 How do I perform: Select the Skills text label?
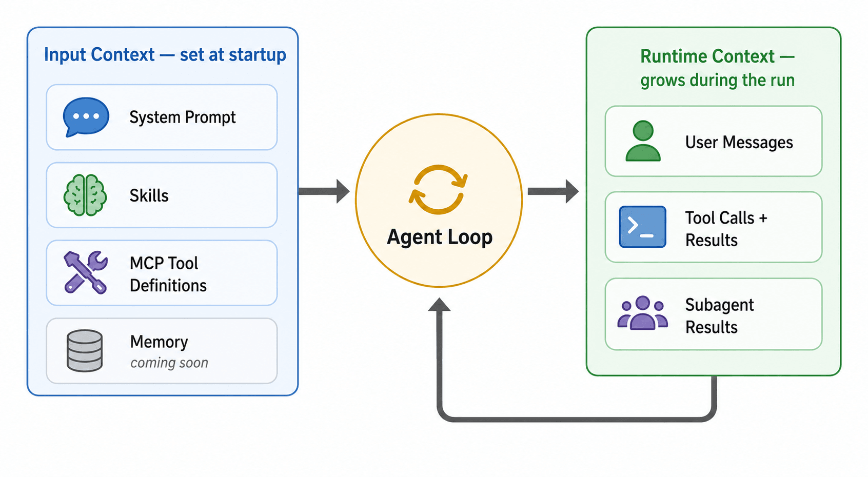point(149,195)
